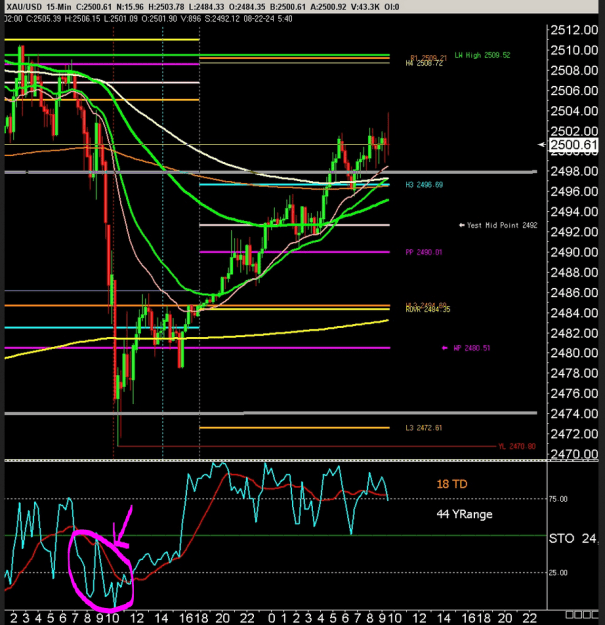Click the YL 2470.80 yesterday low label

(517, 446)
